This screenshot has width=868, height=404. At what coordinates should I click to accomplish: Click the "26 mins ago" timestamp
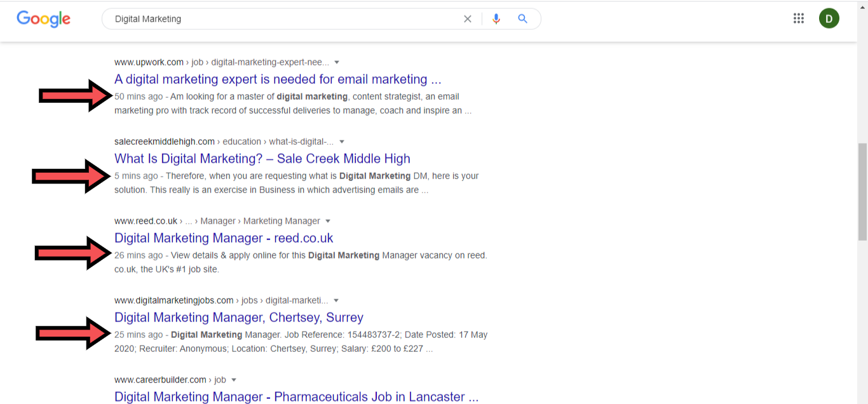[139, 255]
